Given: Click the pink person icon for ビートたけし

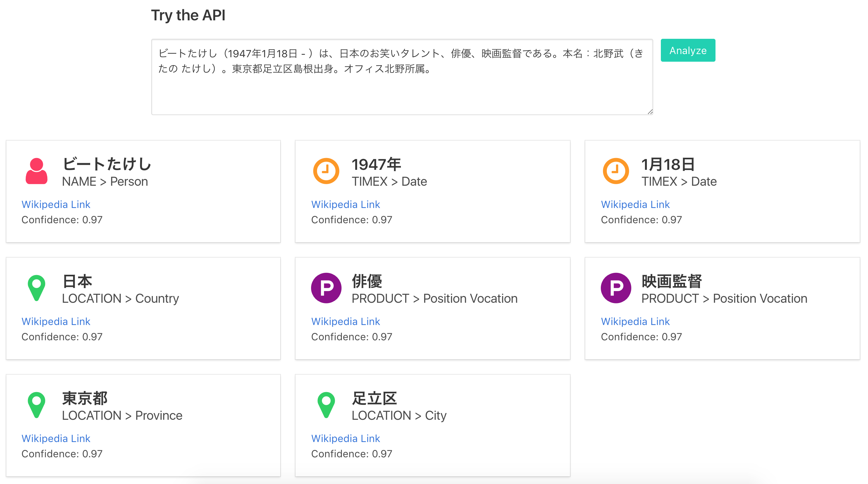Looking at the screenshot, I should [x=37, y=171].
